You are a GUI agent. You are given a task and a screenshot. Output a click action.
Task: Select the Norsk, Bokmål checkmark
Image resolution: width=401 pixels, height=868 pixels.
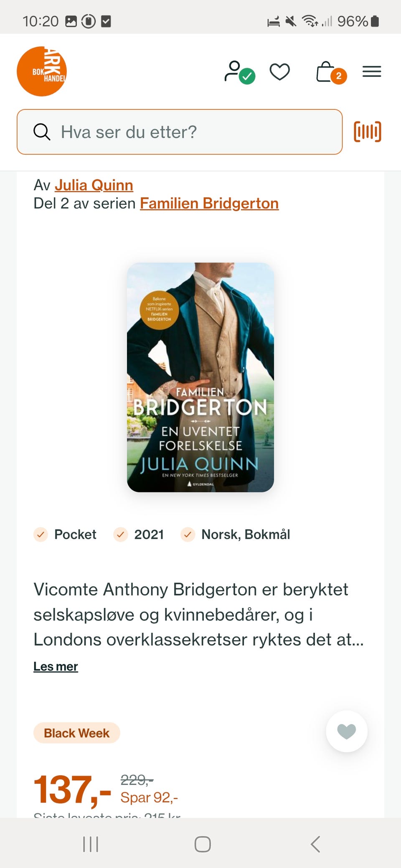tap(188, 534)
